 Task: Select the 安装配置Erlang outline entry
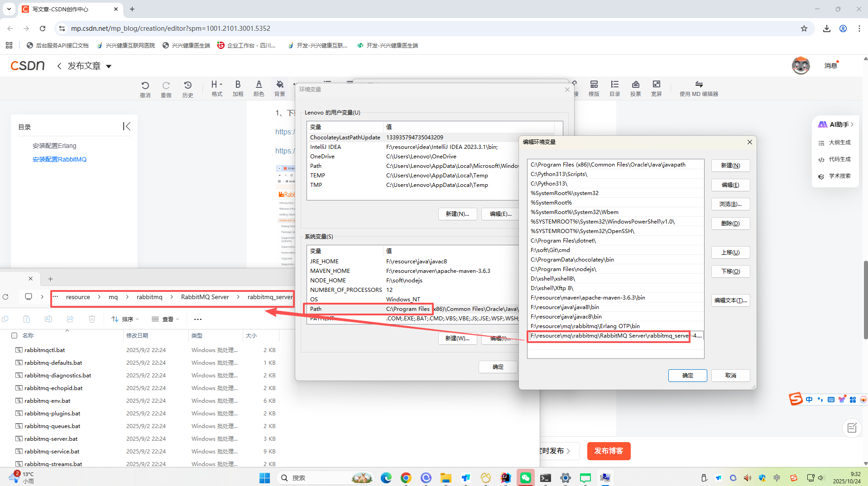pyautogui.click(x=54, y=146)
